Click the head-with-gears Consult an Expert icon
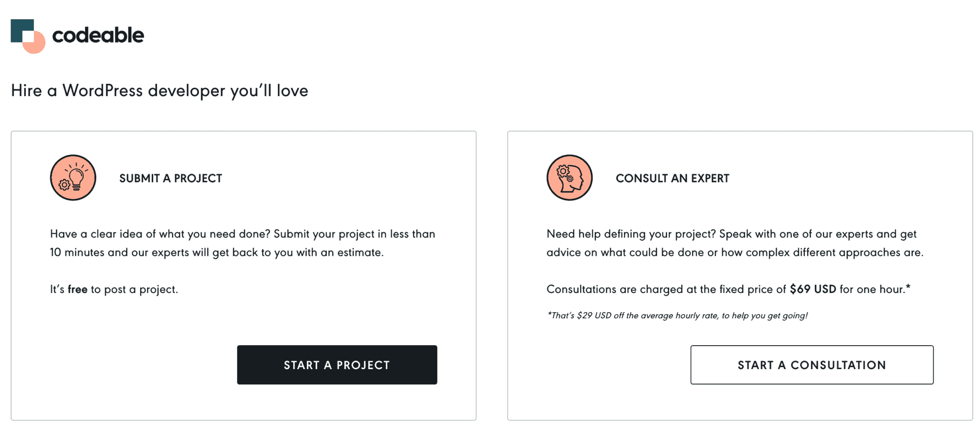Image resolution: width=980 pixels, height=436 pixels. (x=569, y=177)
